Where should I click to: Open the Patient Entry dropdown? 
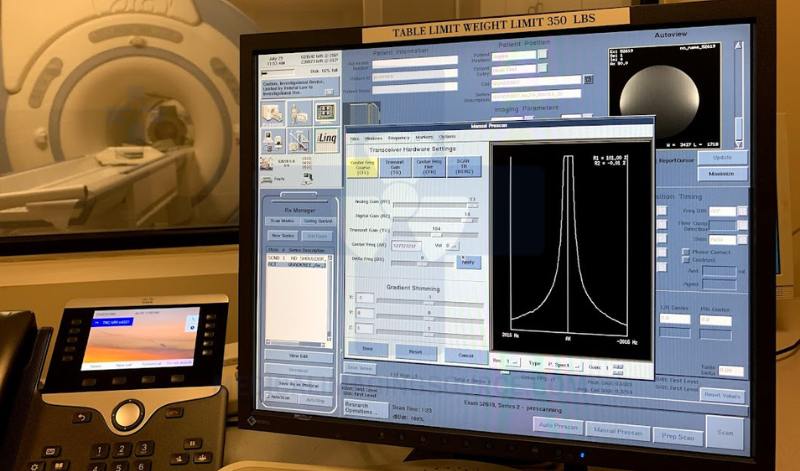pos(542,68)
